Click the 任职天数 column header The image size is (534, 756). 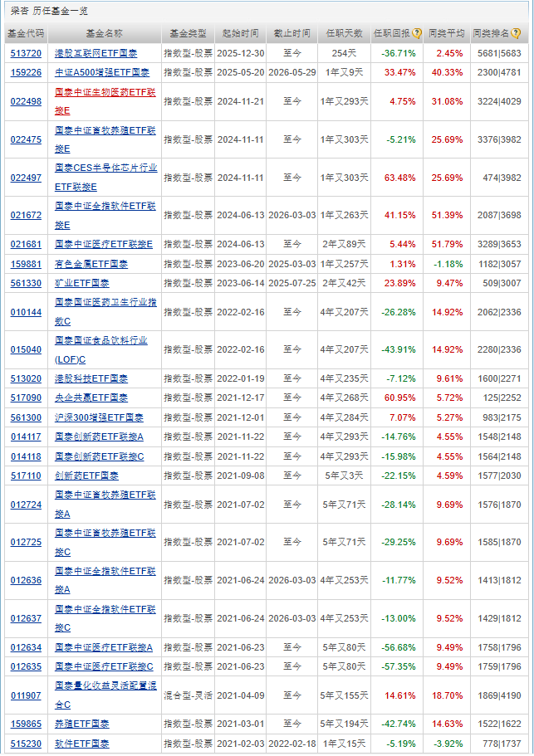344,33
